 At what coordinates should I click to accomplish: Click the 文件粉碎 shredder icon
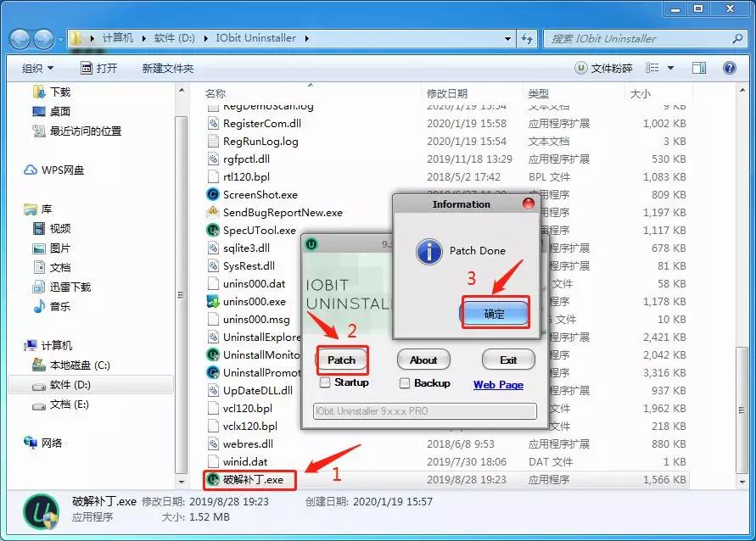tap(581, 68)
